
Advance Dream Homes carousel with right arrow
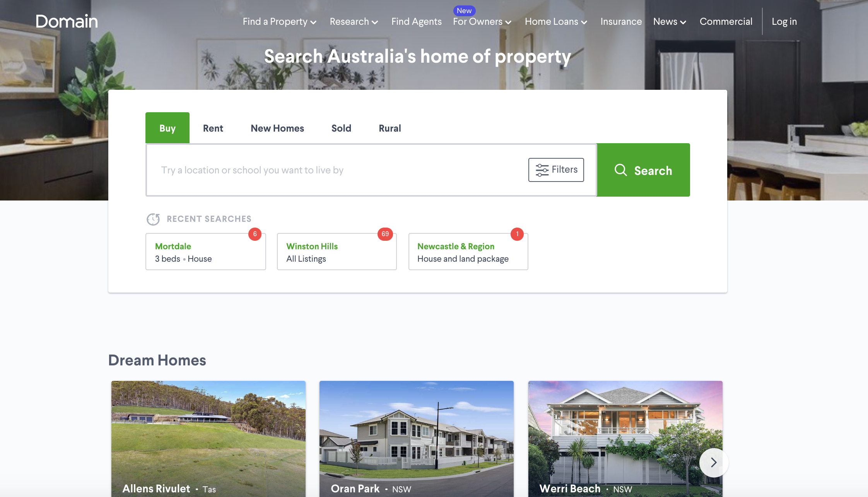714,463
